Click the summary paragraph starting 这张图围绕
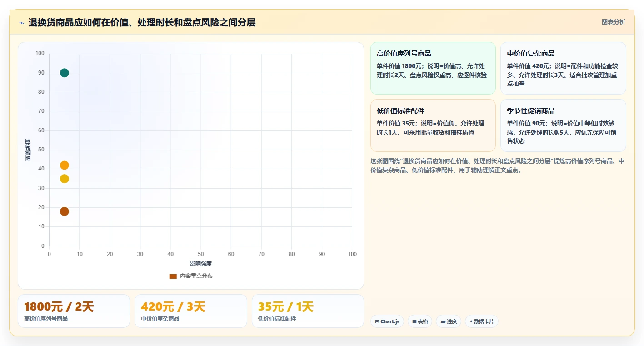This screenshot has height=346, width=644. pyautogui.click(x=498, y=166)
